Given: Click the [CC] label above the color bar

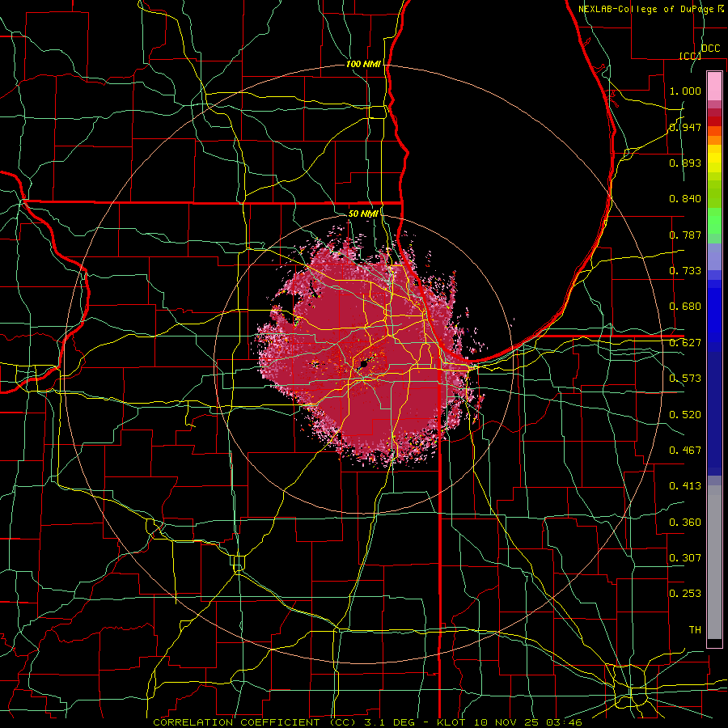Looking at the screenshot, I should pyautogui.click(x=691, y=56).
